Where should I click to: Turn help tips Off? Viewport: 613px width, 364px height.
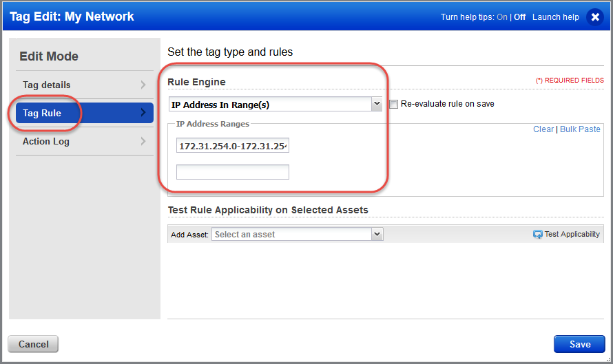pyautogui.click(x=519, y=17)
